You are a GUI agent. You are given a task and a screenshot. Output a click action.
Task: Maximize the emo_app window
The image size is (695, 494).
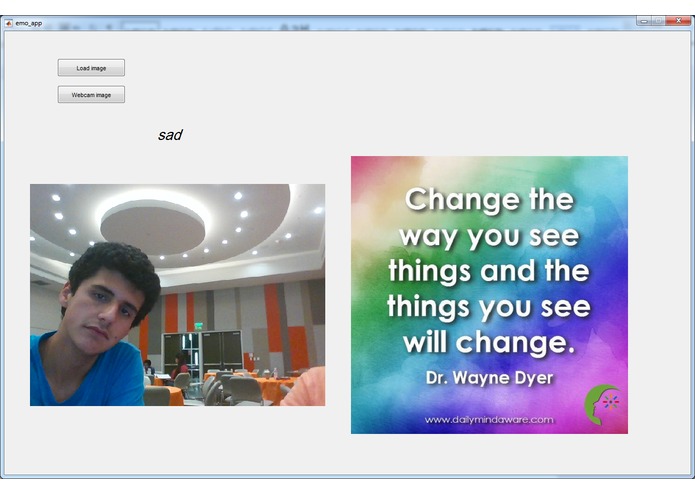pyautogui.click(x=658, y=20)
